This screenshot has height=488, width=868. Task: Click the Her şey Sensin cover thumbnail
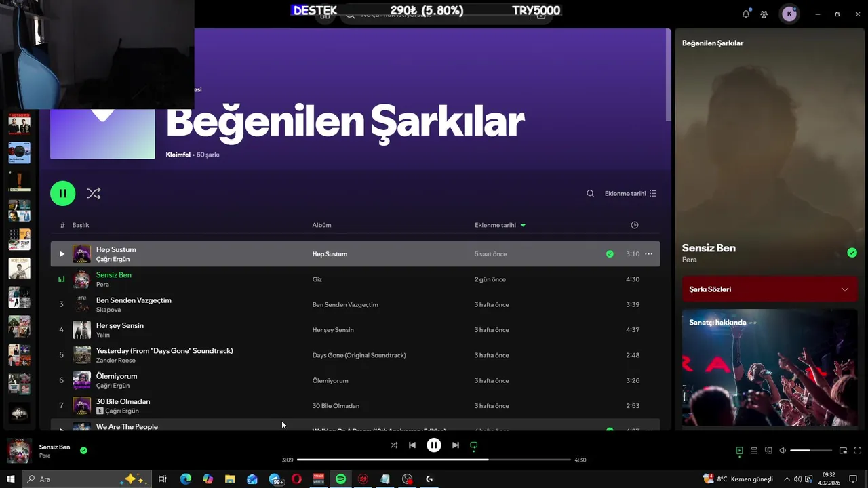[x=81, y=330]
